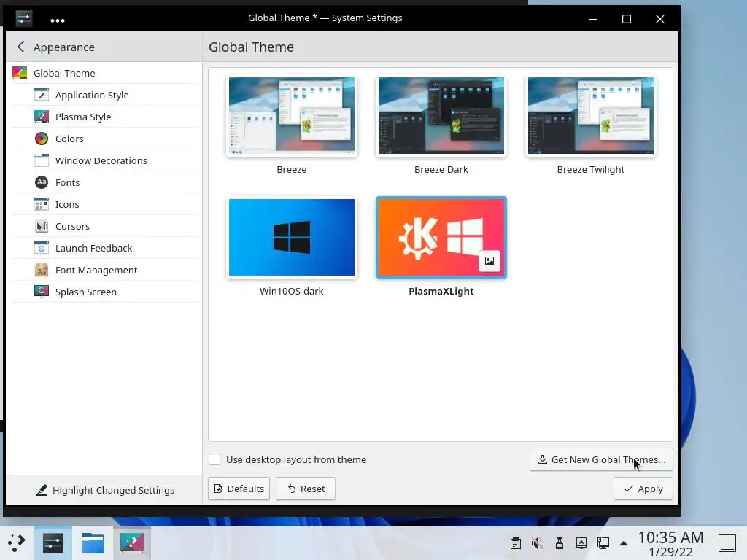Click Get New Global Themes button

tap(601, 459)
